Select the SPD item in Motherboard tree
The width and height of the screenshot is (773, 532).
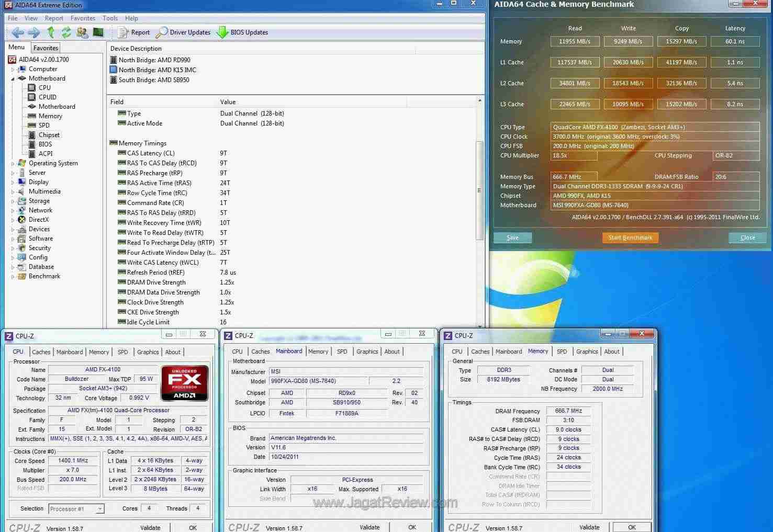tap(44, 126)
